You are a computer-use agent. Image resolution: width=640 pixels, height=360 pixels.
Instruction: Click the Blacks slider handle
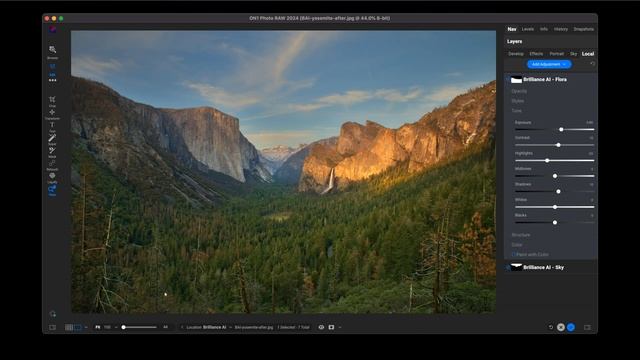pos(555,222)
